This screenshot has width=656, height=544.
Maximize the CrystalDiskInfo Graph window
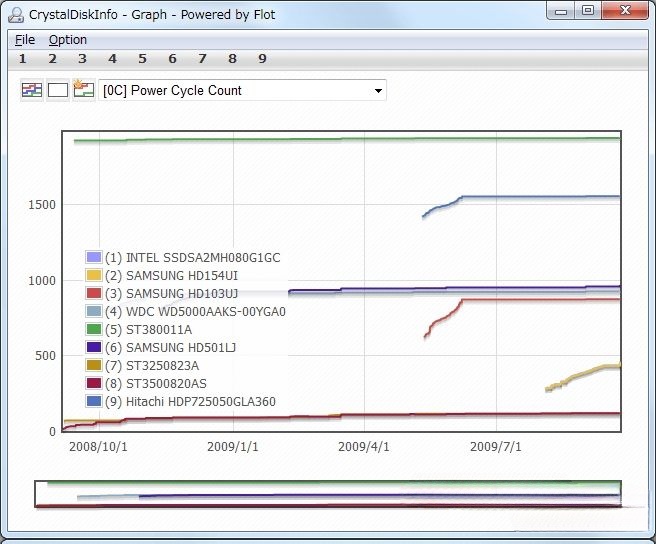588,10
